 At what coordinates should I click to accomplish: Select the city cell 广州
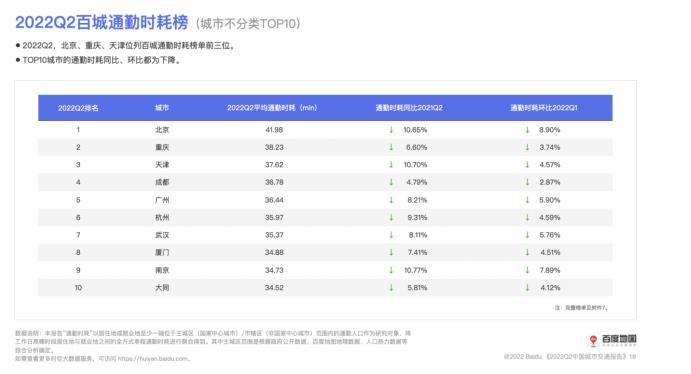pos(162,200)
